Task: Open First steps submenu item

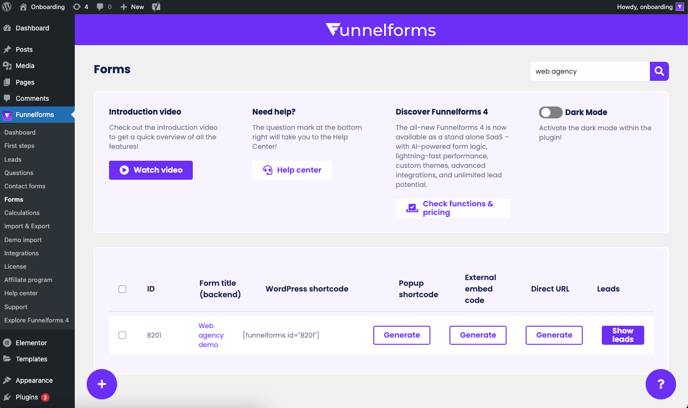Action: pyautogui.click(x=19, y=146)
